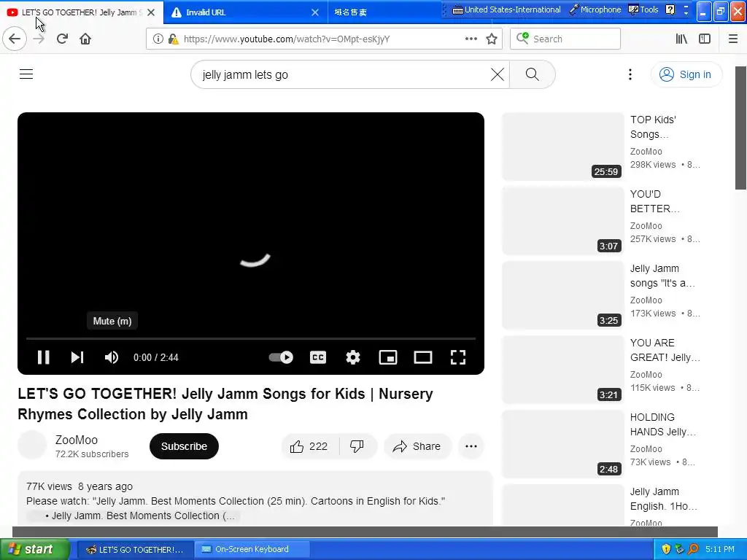The height and width of the screenshot is (560, 747).
Task: Open the page actions three-dot menu
Action: pyautogui.click(x=471, y=39)
